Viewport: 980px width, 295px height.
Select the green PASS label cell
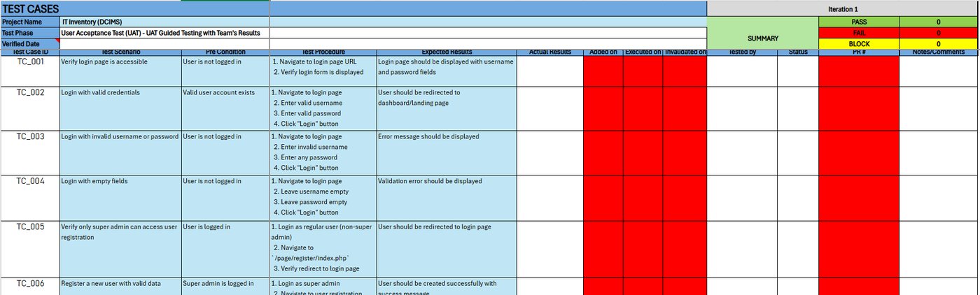coord(858,22)
